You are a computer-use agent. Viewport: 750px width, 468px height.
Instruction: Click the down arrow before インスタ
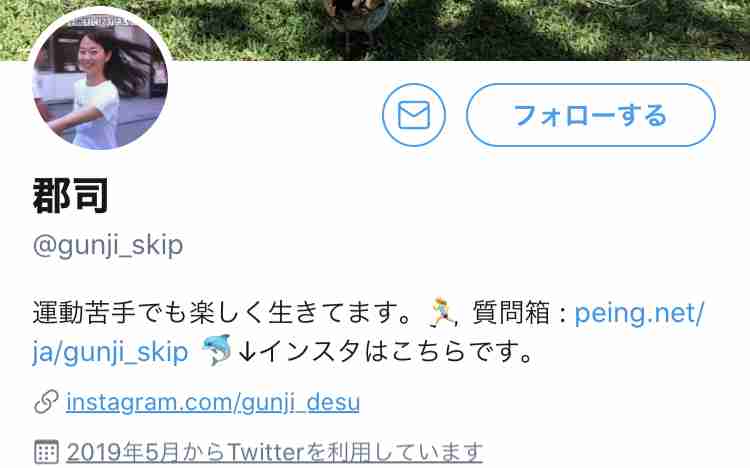pyautogui.click(x=248, y=352)
